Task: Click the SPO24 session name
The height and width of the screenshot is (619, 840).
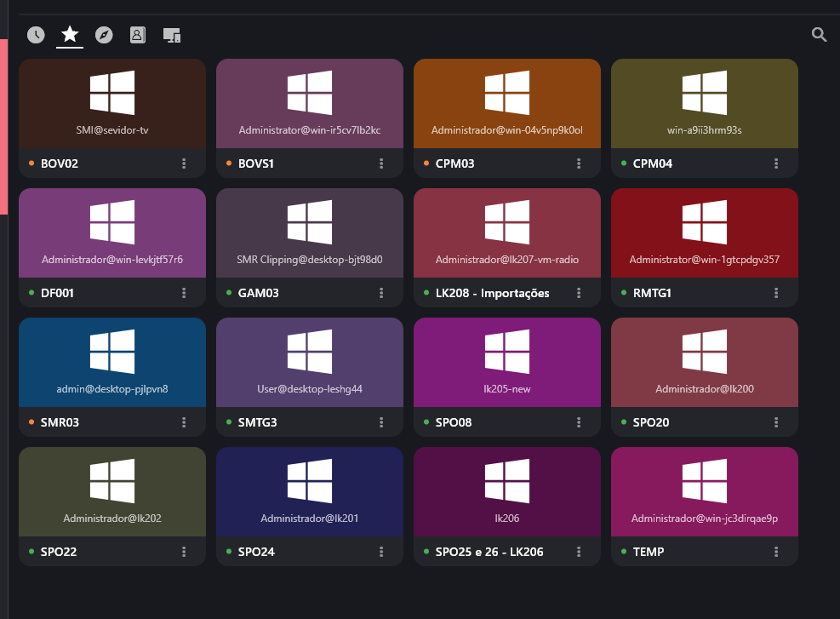Action: coord(256,552)
